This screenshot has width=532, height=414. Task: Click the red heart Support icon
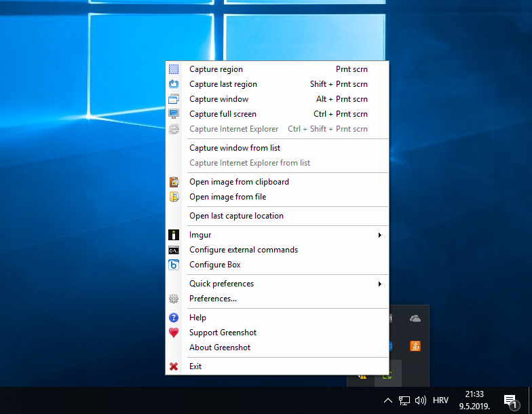coord(174,333)
